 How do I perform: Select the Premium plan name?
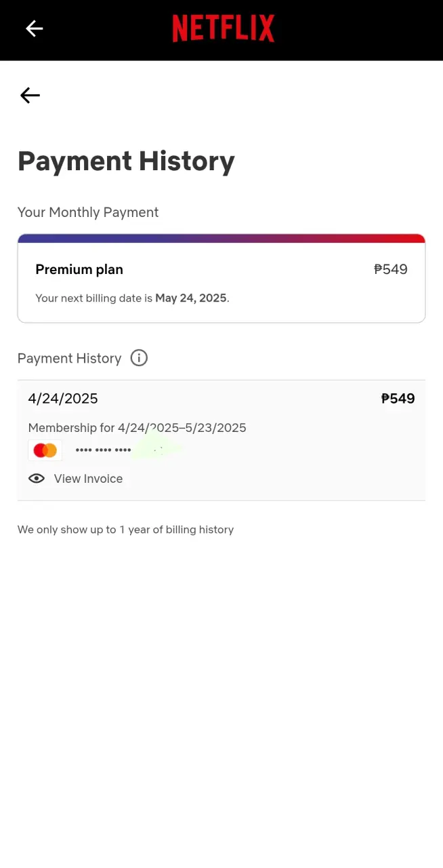[79, 269]
